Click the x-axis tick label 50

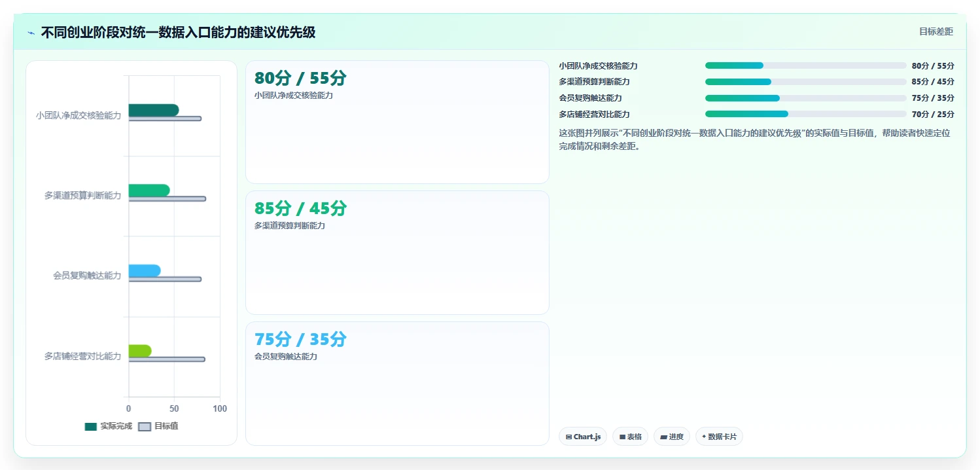(174, 409)
